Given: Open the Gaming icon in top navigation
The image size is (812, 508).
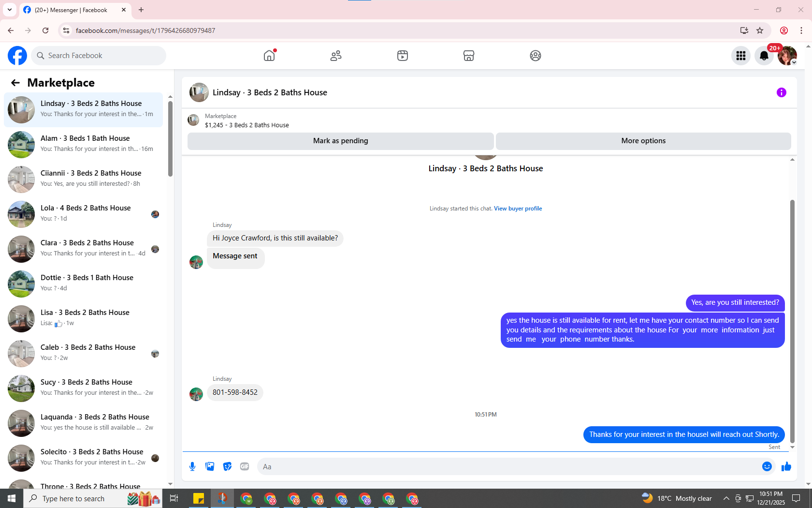Looking at the screenshot, I should point(536,56).
